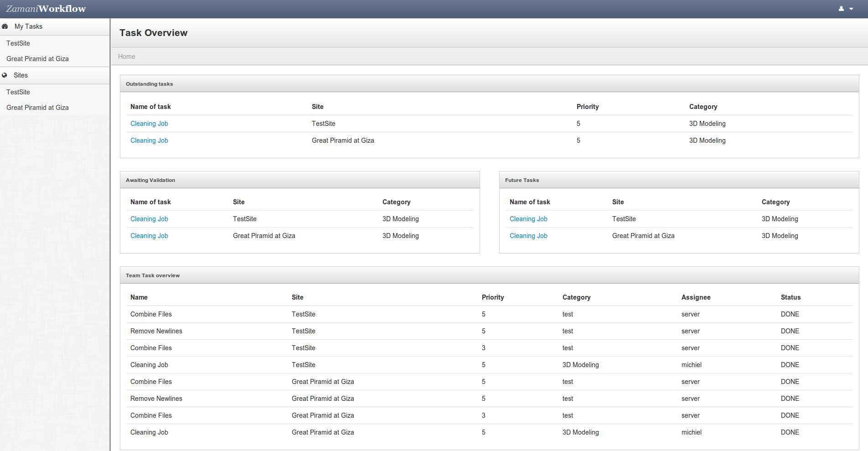Open My Tasks in the sidebar

pos(28,26)
